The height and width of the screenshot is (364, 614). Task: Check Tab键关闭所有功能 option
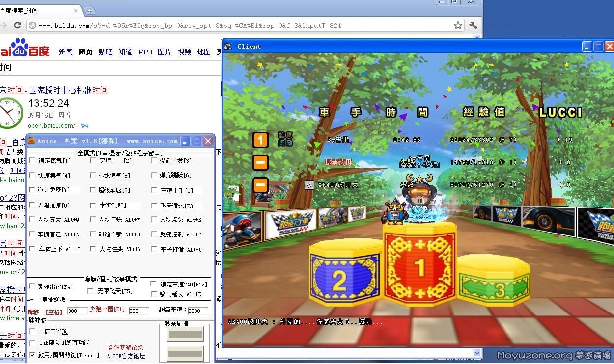(32, 343)
